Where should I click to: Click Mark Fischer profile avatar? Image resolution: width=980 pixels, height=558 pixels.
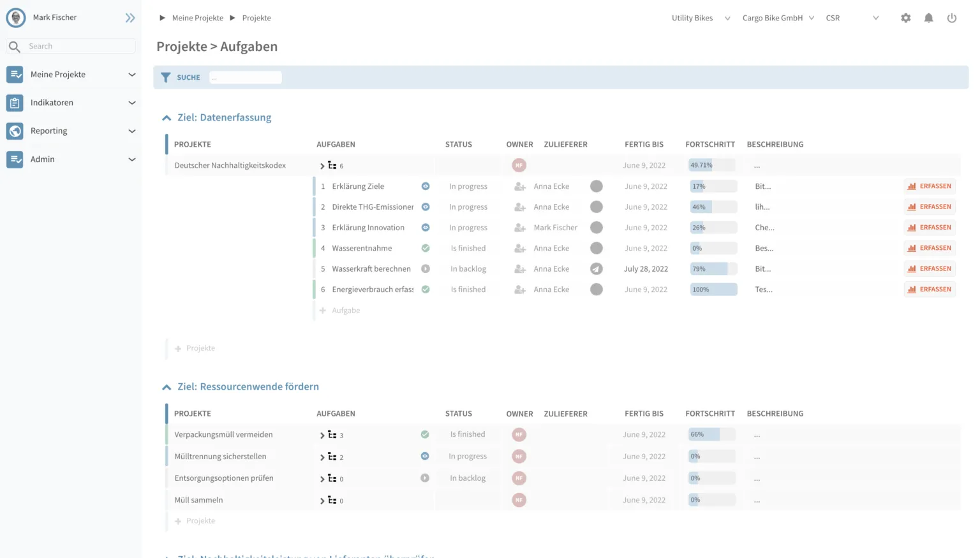[x=16, y=18]
